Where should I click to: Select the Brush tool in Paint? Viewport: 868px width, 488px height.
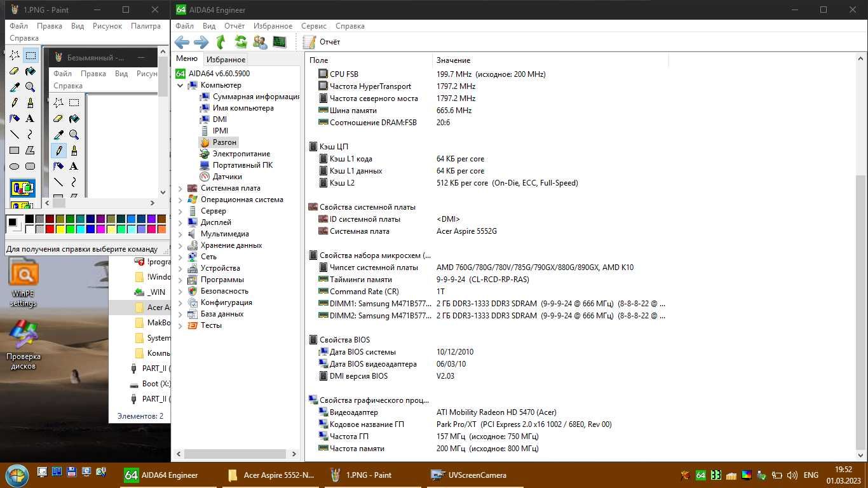[30, 103]
